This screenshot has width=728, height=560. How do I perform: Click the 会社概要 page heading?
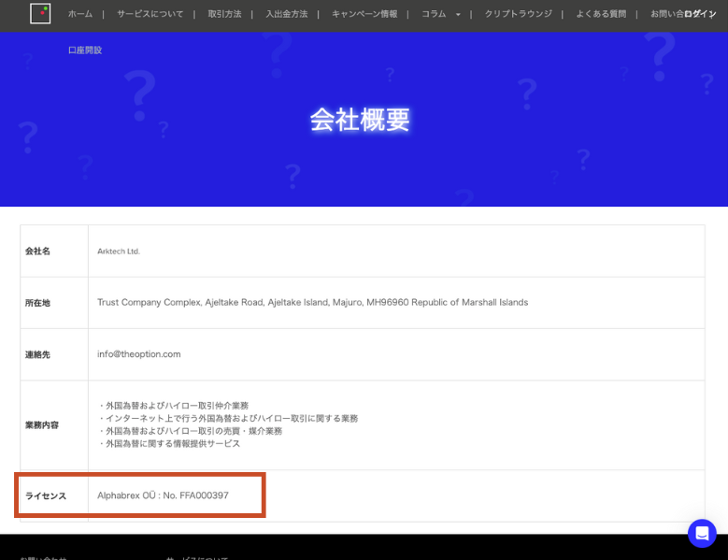360,120
